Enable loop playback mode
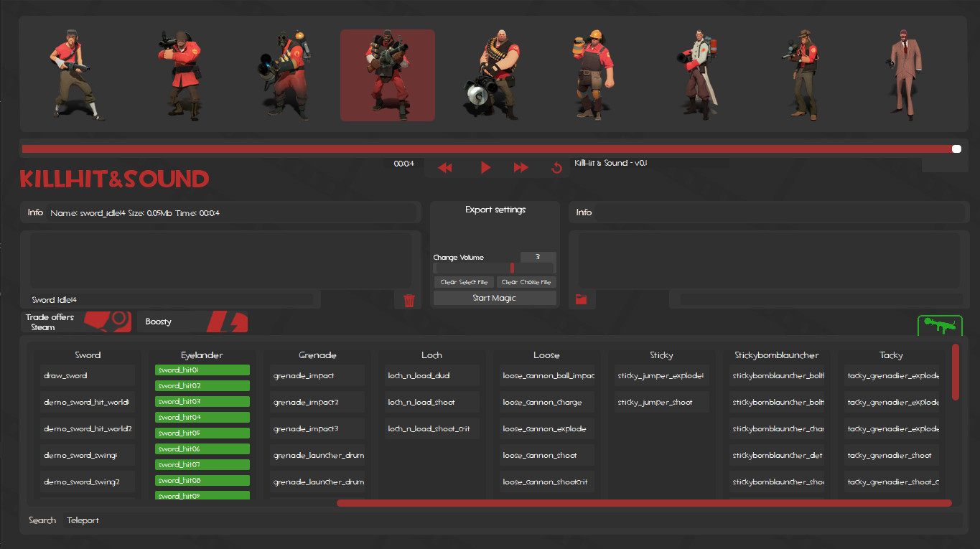Image resolution: width=980 pixels, height=549 pixels. (x=556, y=166)
